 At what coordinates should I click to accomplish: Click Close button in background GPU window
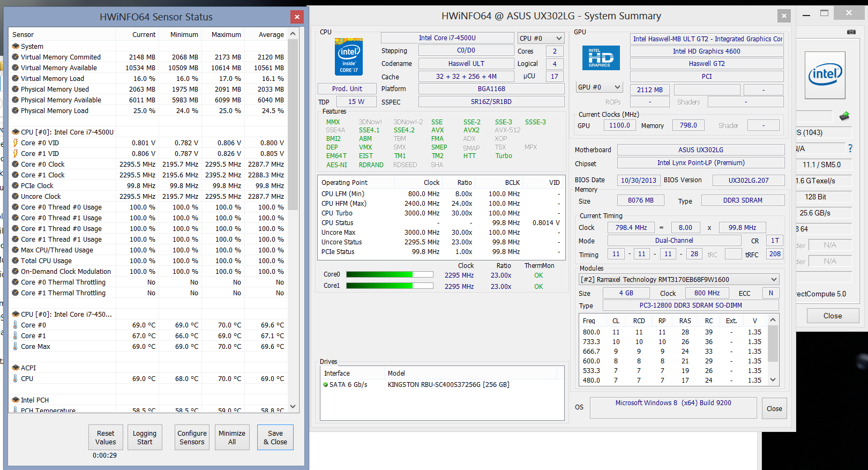tap(833, 316)
